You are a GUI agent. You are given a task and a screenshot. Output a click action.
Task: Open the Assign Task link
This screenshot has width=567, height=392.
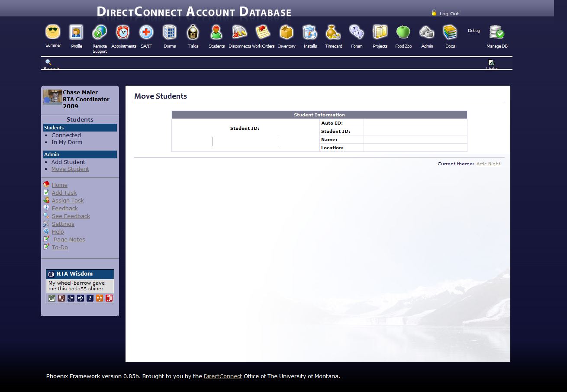68,201
